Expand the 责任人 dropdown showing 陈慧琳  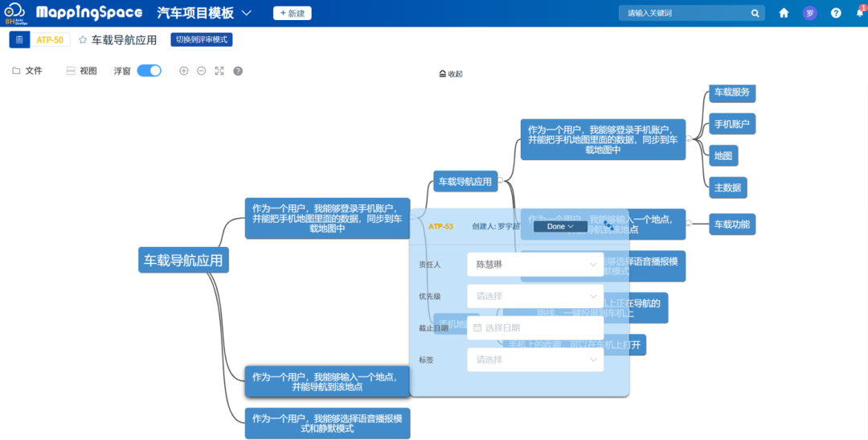coord(534,264)
